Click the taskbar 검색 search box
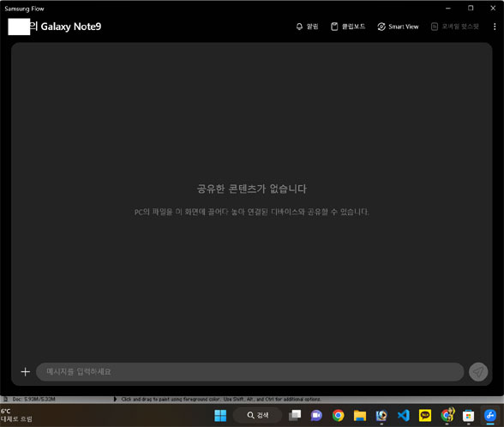504x427 pixels. click(x=257, y=415)
